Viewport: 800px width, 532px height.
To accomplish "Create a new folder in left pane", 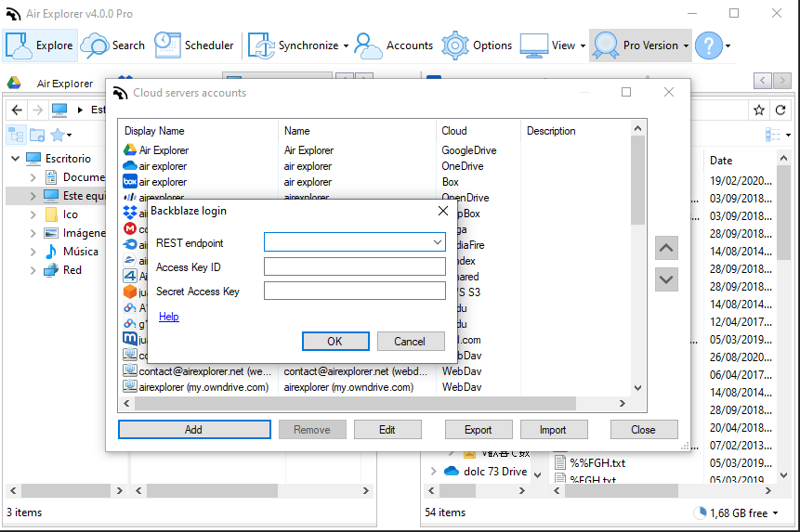I will tap(37, 135).
